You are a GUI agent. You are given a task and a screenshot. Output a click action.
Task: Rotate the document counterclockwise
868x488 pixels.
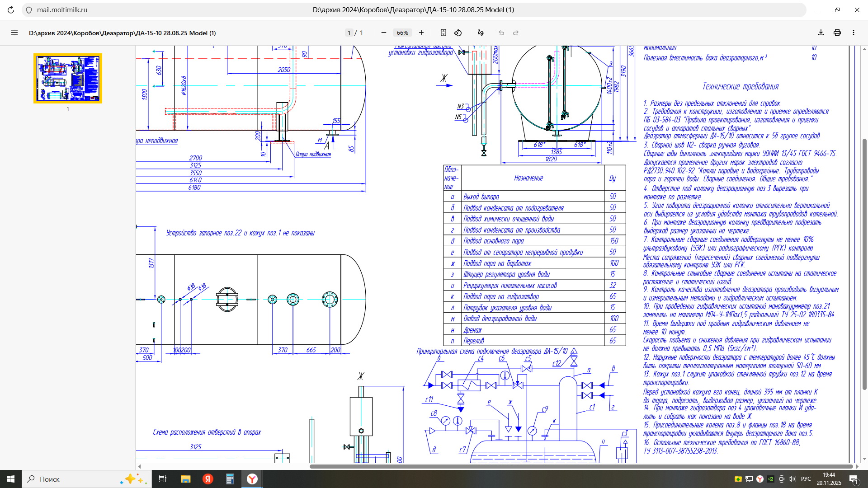point(458,33)
